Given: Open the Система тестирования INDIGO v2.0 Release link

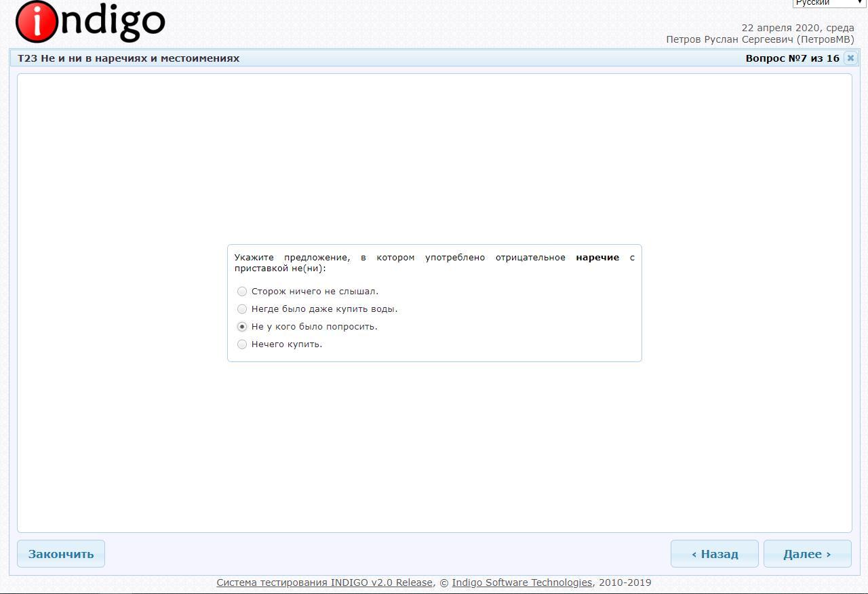Looking at the screenshot, I should coord(324,582).
